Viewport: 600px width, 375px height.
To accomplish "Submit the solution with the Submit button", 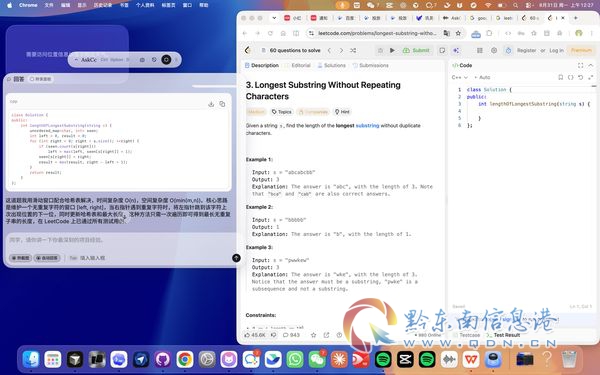I will [x=416, y=51].
